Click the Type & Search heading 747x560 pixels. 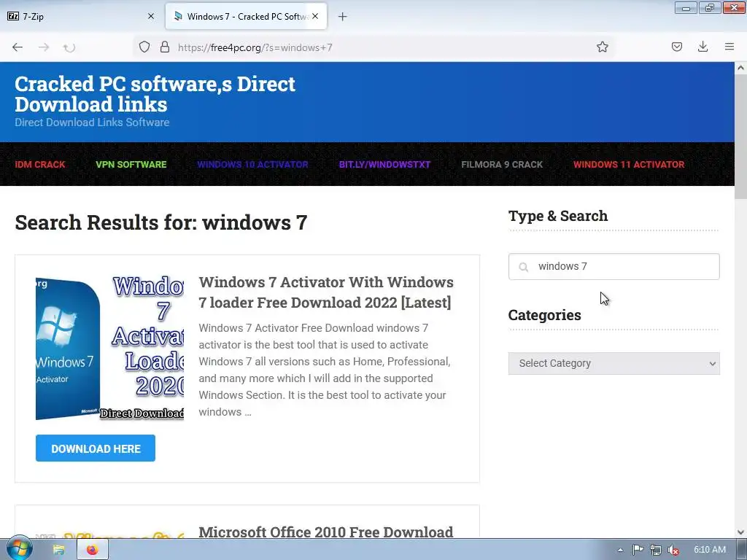point(558,216)
